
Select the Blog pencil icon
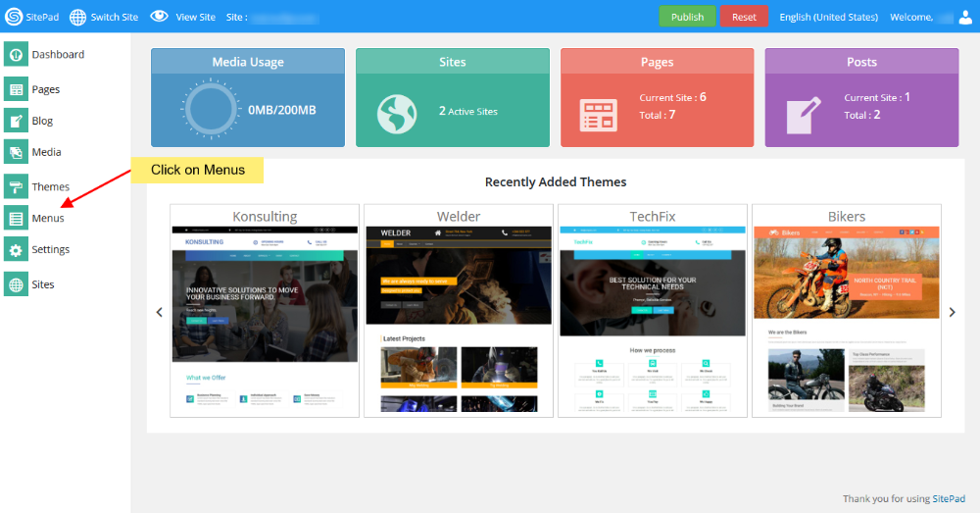(16, 122)
